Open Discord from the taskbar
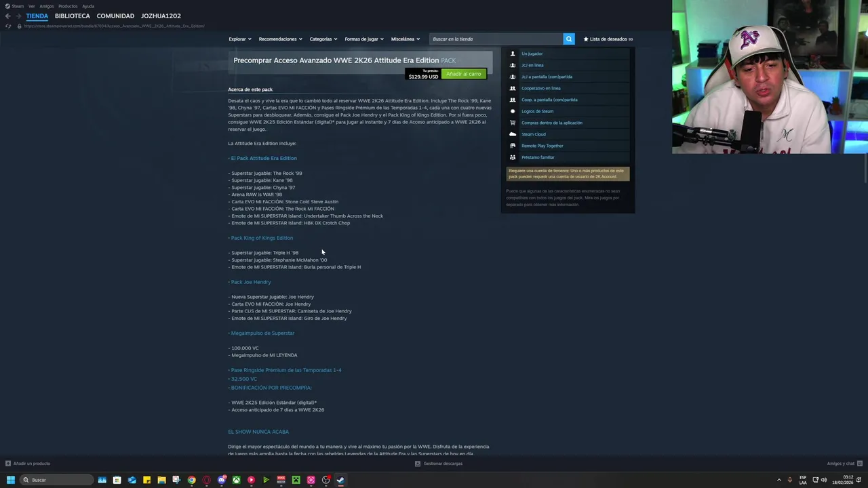This screenshot has height=488, width=868. 221,480
